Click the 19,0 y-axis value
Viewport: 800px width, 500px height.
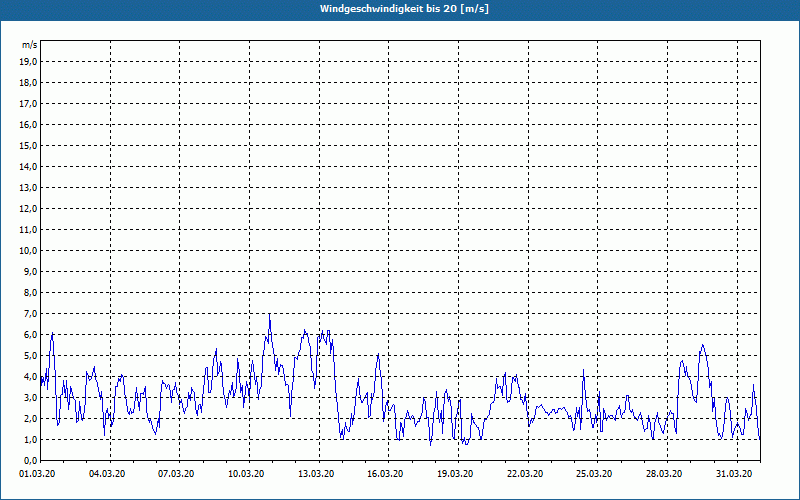point(28,62)
